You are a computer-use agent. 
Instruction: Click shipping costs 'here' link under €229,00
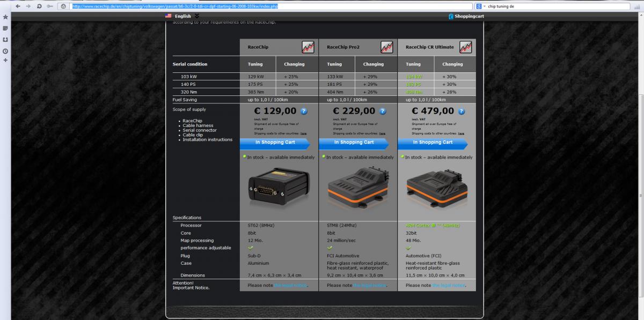(383, 133)
